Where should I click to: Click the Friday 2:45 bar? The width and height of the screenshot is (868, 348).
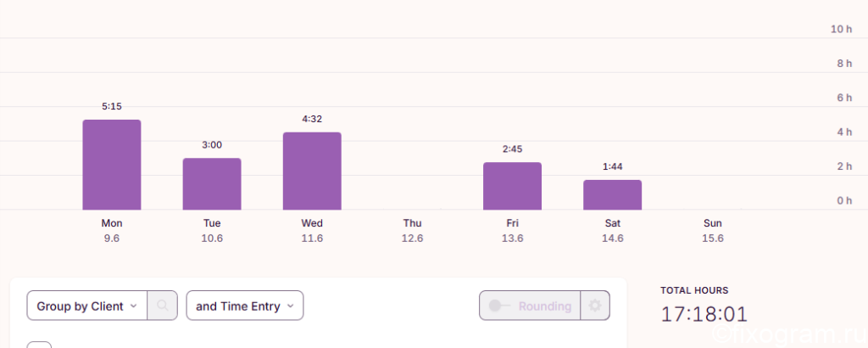[512, 186]
